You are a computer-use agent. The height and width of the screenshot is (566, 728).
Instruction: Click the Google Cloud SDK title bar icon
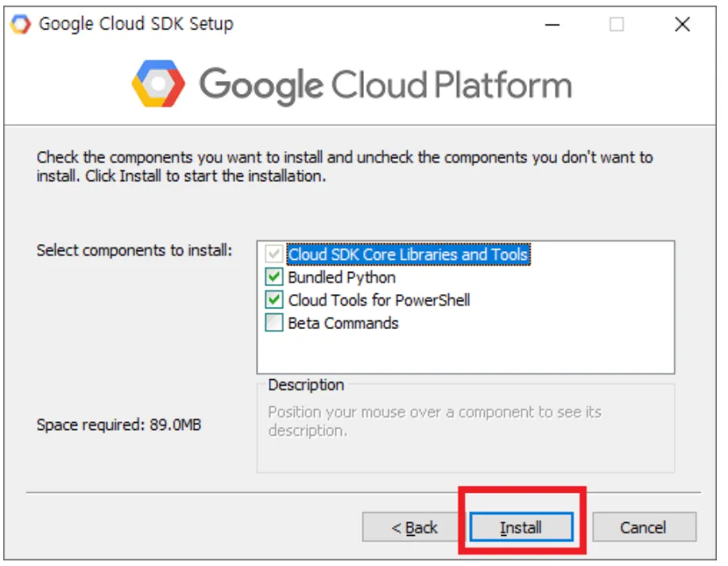pos(19,24)
